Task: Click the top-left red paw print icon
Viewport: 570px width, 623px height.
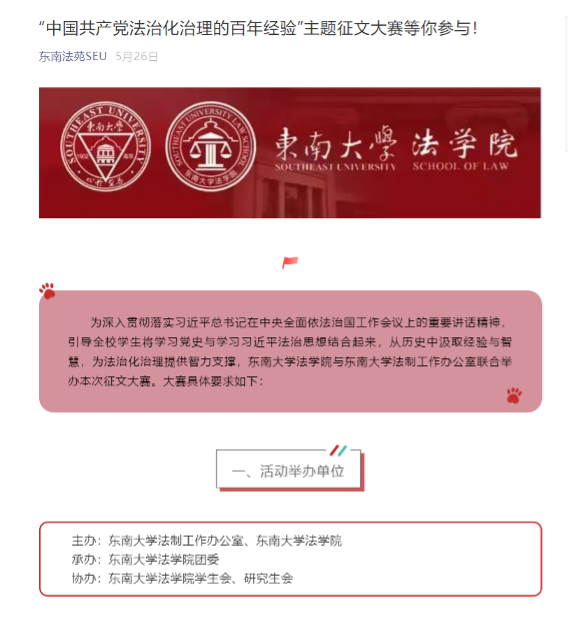Action: click(x=47, y=291)
